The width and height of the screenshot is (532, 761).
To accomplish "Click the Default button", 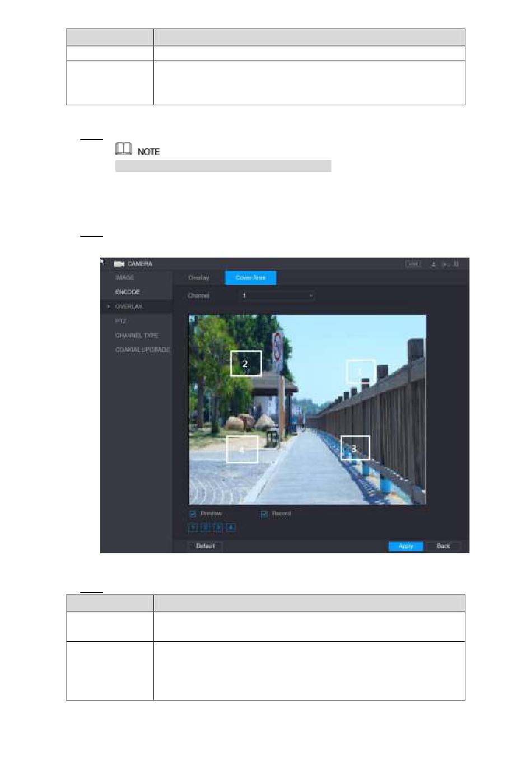I will 205,546.
